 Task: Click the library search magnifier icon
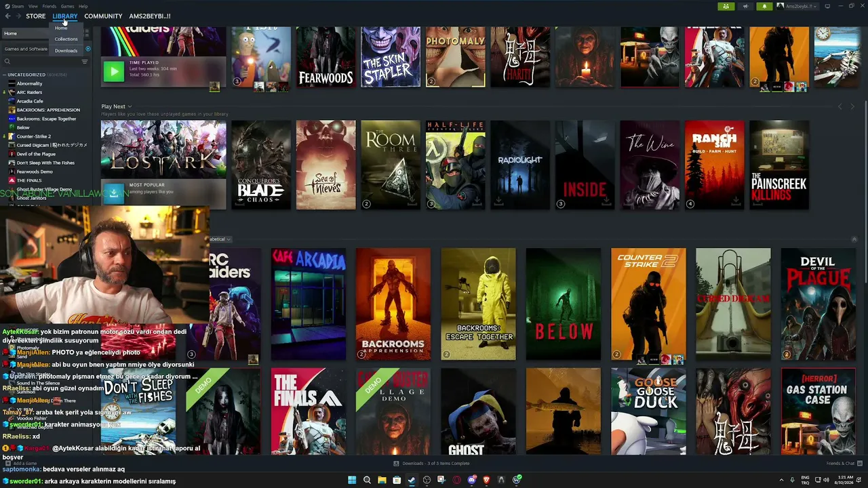tap(7, 62)
